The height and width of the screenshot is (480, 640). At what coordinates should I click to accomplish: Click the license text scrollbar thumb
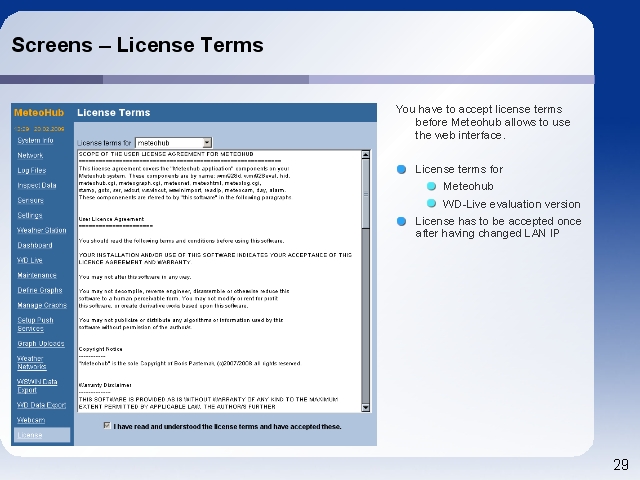pos(365,194)
